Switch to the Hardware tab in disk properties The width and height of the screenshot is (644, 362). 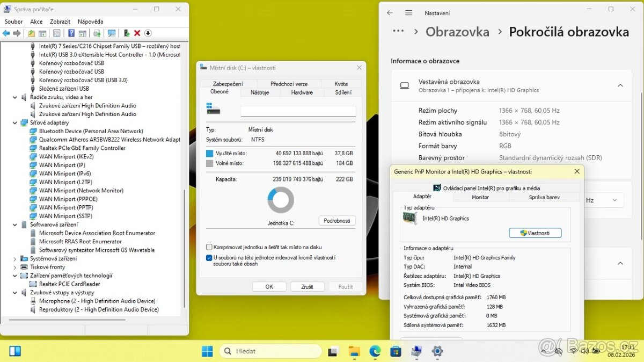302,92
